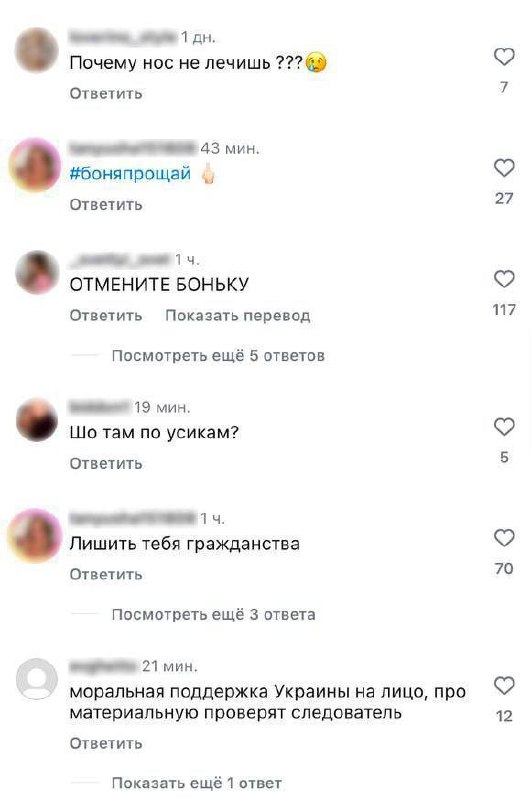Like the 'моральная поддержка Украины' comment
531x800 pixels.
pos(504,685)
